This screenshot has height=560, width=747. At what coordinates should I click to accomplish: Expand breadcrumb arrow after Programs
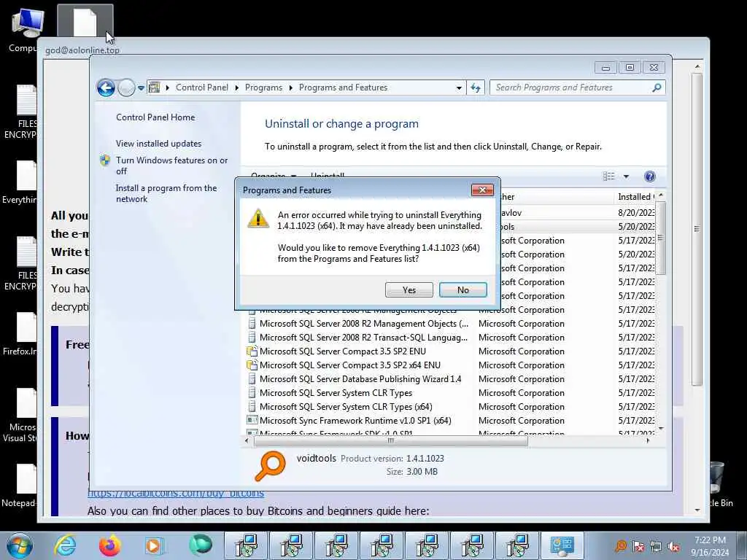tap(290, 87)
